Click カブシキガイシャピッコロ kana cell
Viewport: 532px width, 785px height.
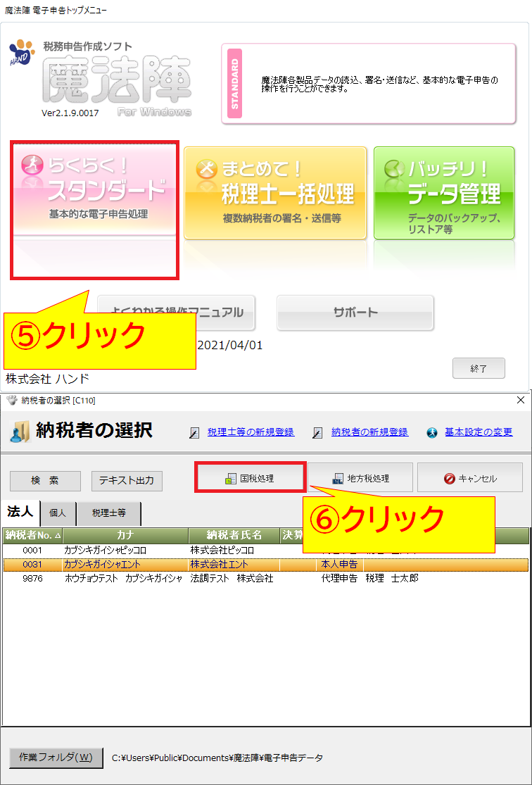126,550
